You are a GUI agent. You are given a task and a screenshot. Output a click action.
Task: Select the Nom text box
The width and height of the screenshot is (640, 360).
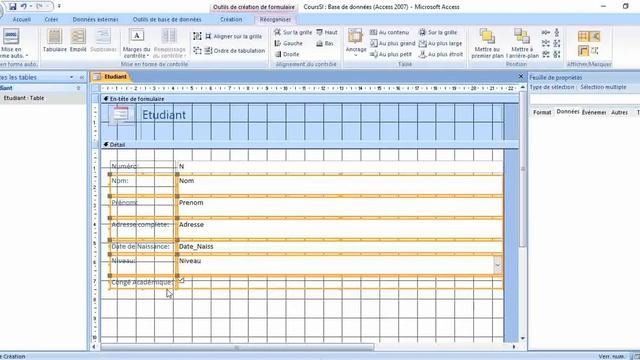click(340, 185)
